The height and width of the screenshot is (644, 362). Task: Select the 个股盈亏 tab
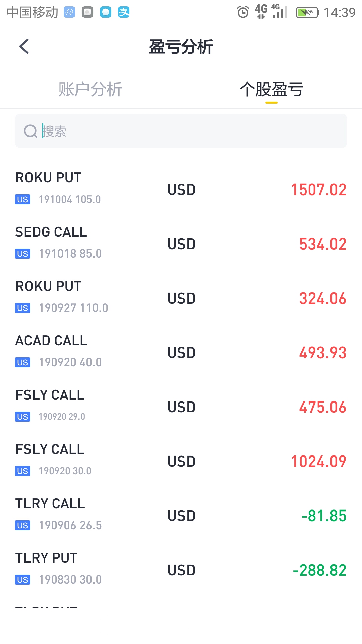click(271, 89)
